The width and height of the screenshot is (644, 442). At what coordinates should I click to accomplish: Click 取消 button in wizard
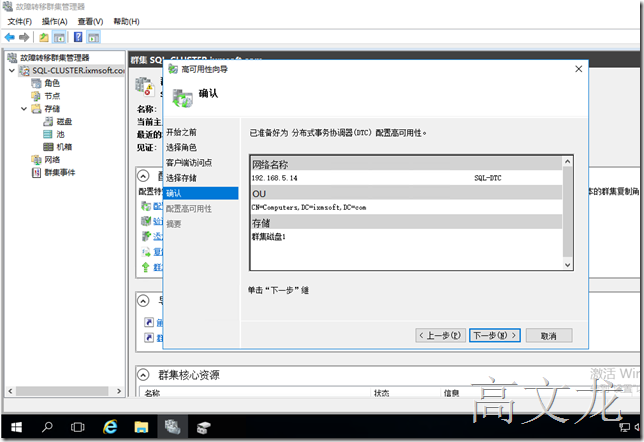[x=549, y=336]
